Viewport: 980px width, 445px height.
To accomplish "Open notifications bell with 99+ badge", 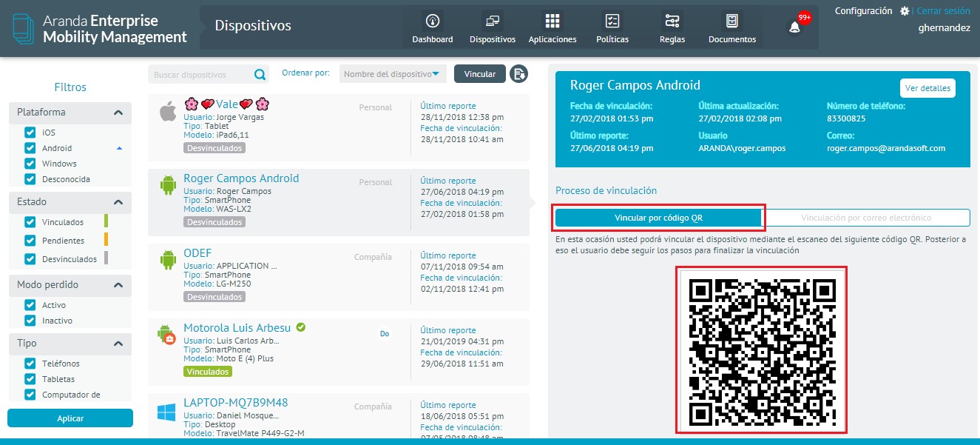I will (795, 27).
